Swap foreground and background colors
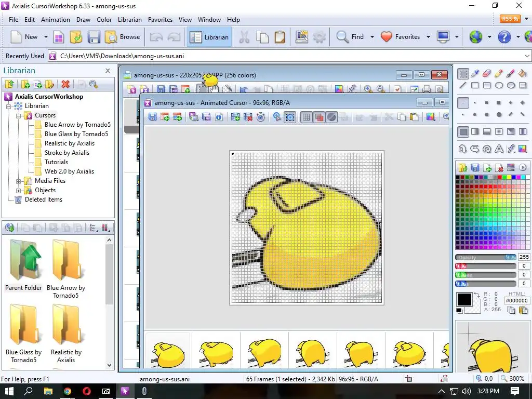This screenshot has height=399, width=532. pyautogui.click(x=476, y=295)
